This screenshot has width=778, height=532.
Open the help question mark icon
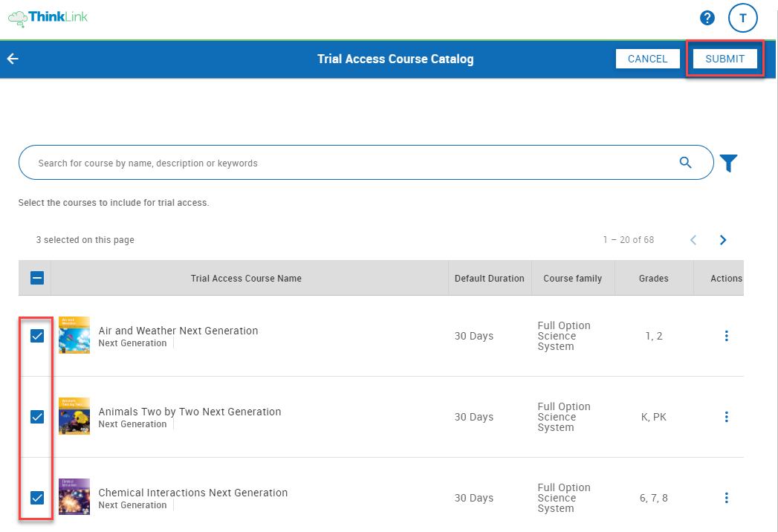click(x=707, y=18)
